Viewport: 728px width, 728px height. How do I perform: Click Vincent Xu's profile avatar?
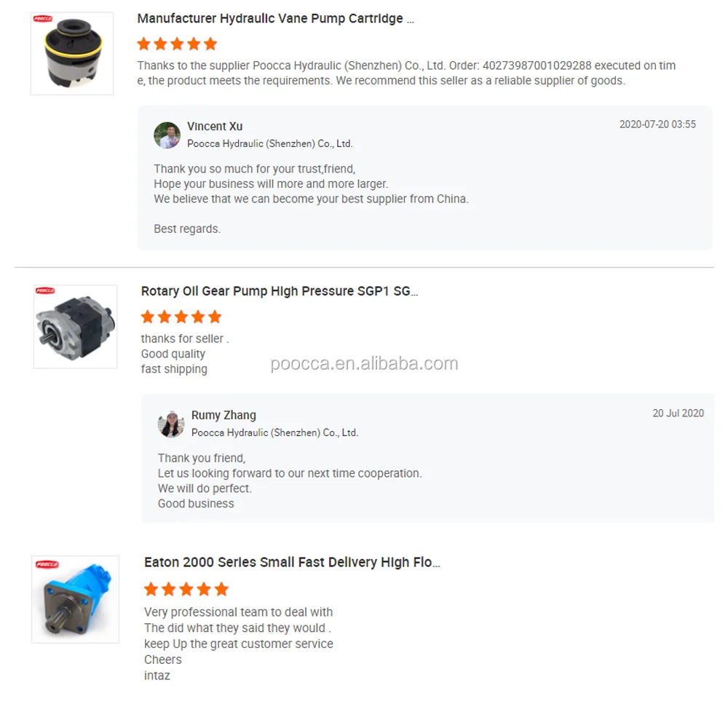167,135
